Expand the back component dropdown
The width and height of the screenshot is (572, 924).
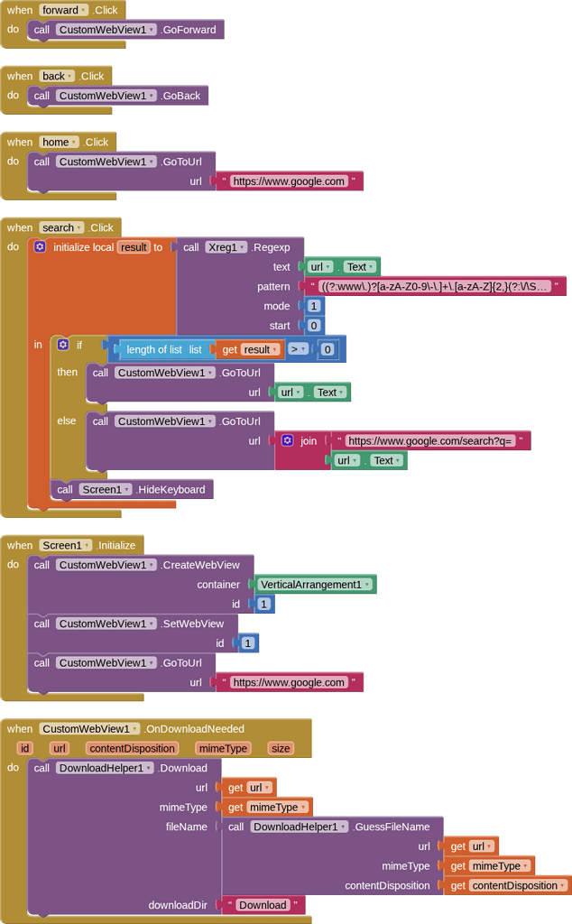pyautogui.click(x=69, y=77)
